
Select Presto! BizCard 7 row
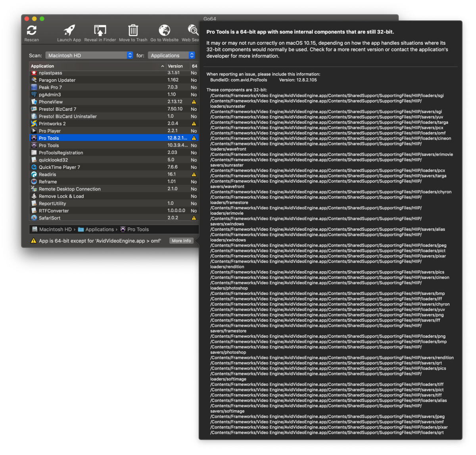pos(114,109)
